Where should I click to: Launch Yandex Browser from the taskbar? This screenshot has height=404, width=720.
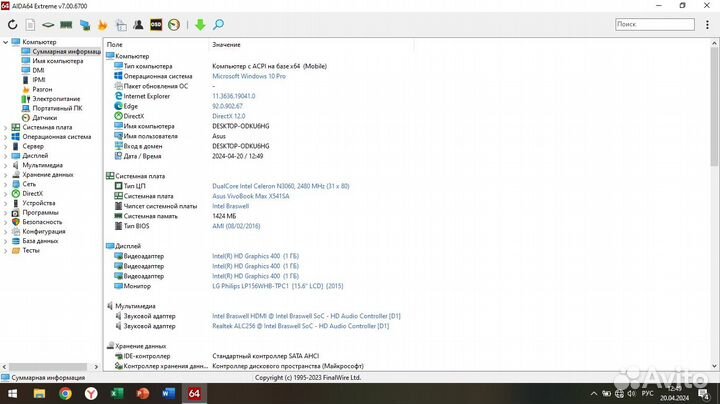91,393
